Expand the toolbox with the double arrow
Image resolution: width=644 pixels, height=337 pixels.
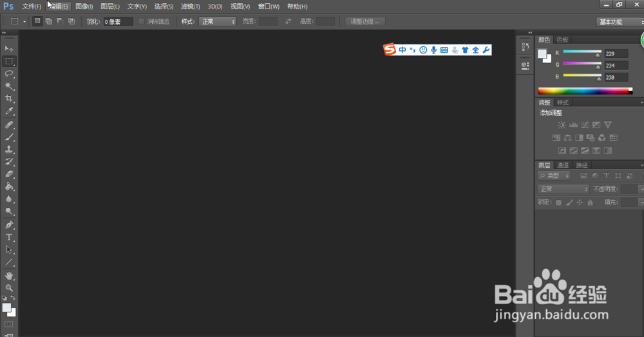click(x=4, y=33)
